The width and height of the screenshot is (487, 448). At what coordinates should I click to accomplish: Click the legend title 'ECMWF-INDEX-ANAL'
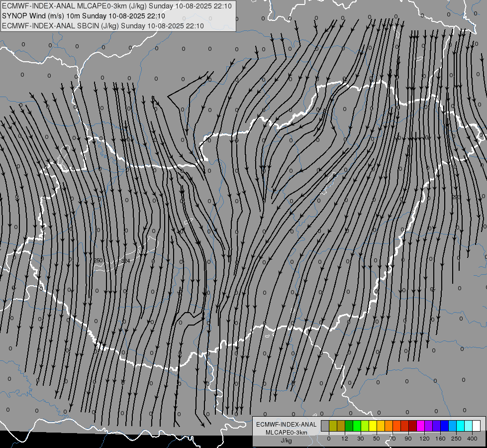coord(287,425)
